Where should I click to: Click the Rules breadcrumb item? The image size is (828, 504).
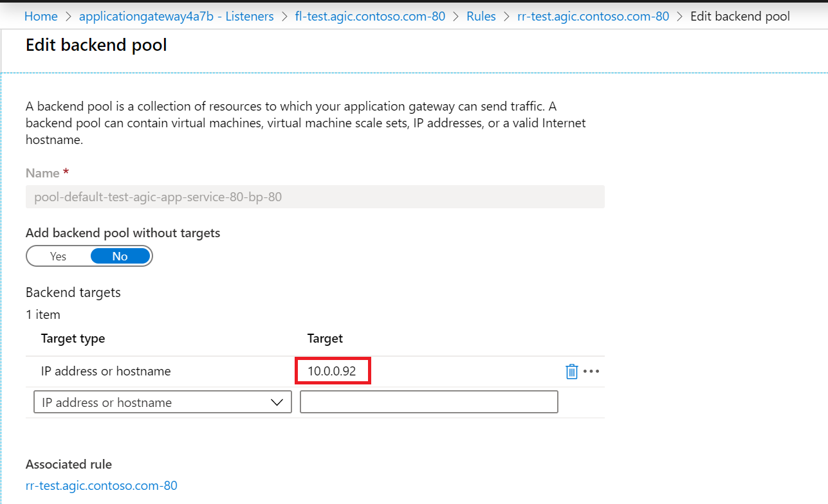[481, 16]
